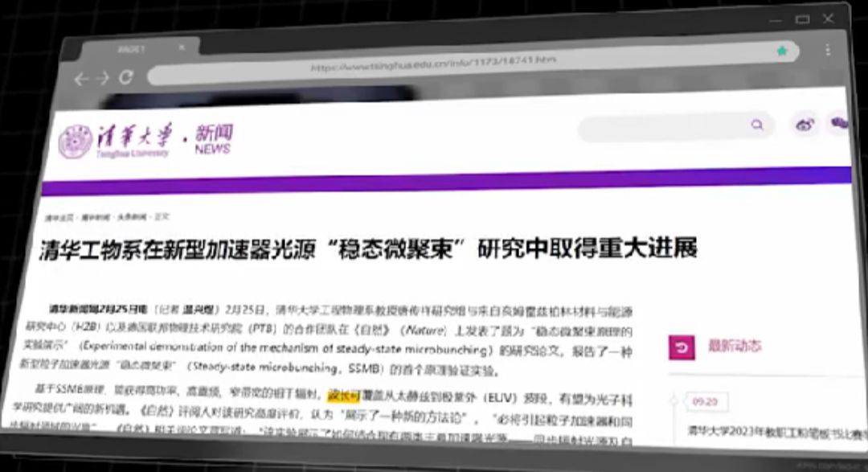
Task: Click the 清华主页 breadcrumb link
Action: tap(59, 218)
